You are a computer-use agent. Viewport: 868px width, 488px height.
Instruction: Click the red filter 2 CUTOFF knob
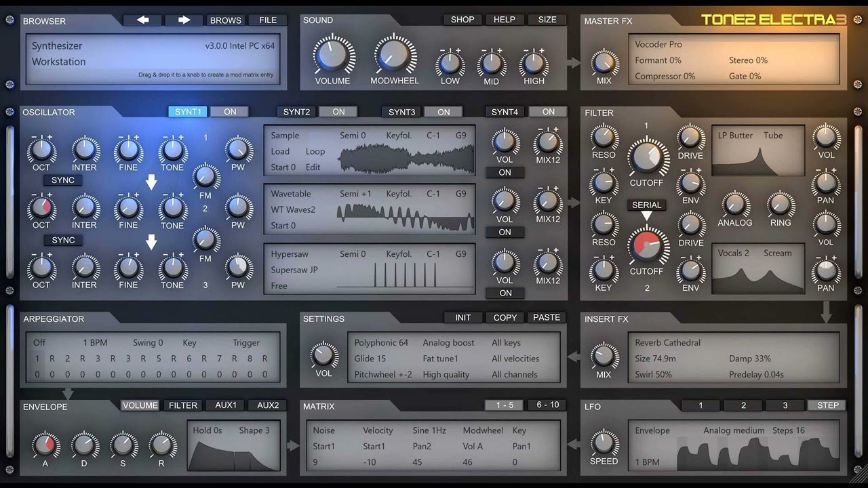(647, 245)
